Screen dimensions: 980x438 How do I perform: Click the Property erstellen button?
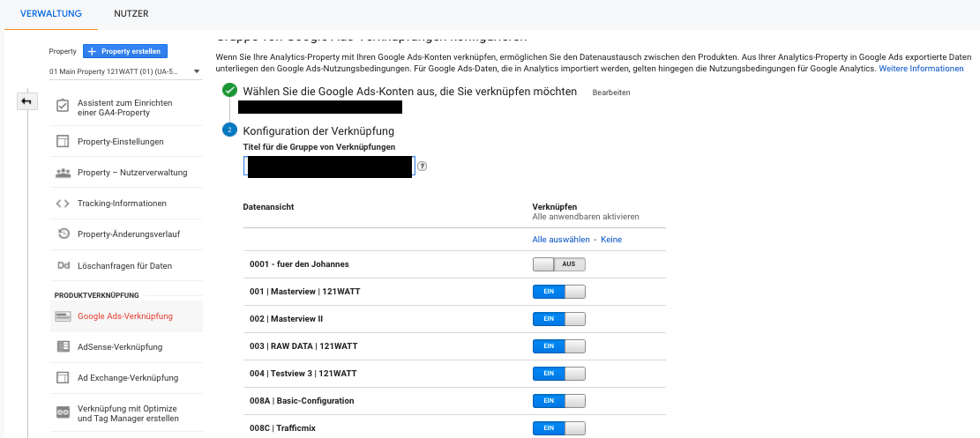[x=124, y=52]
